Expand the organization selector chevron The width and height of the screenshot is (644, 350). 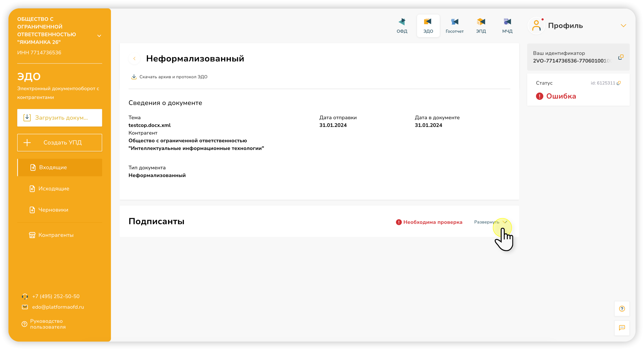pyautogui.click(x=99, y=36)
